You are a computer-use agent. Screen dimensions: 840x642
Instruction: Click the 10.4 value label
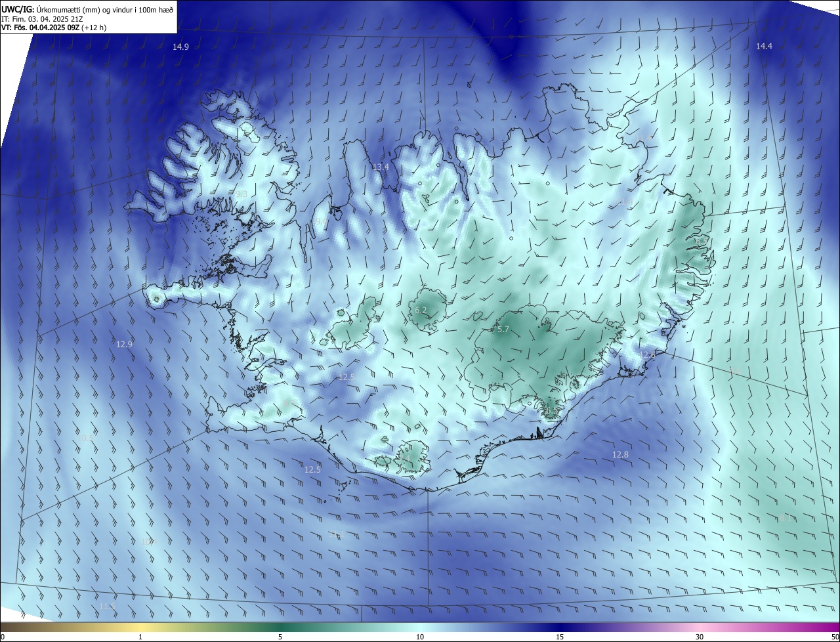pos(149,542)
